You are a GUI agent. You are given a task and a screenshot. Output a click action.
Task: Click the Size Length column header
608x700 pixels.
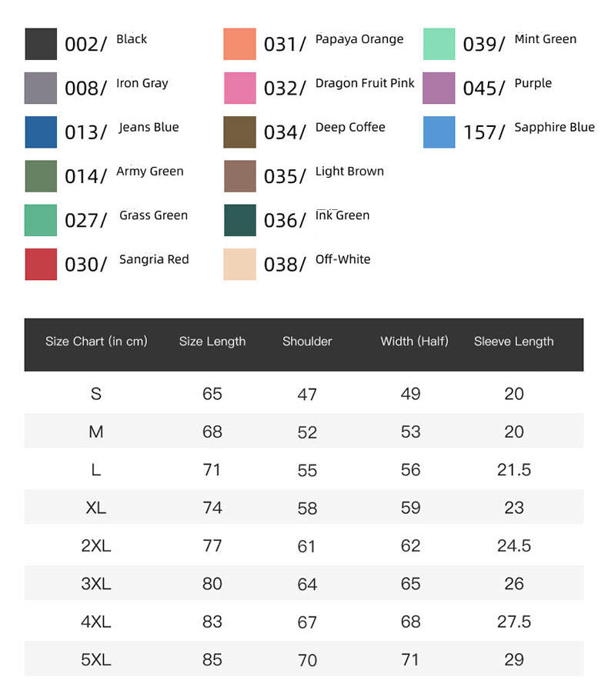click(x=212, y=342)
